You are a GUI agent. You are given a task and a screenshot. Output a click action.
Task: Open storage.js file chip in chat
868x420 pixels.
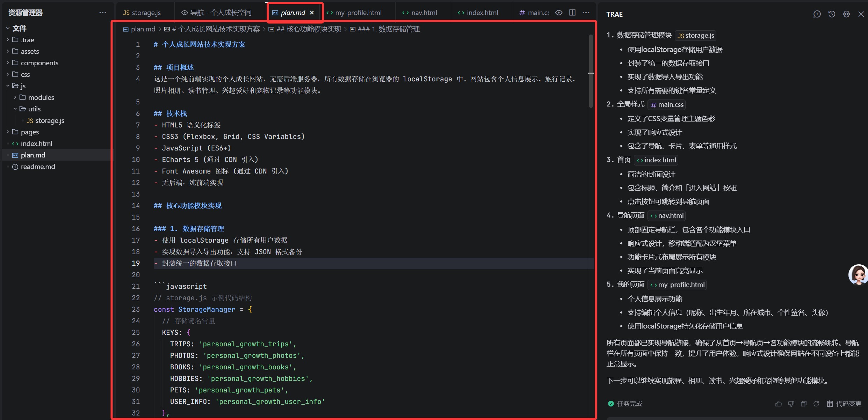[x=696, y=36]
